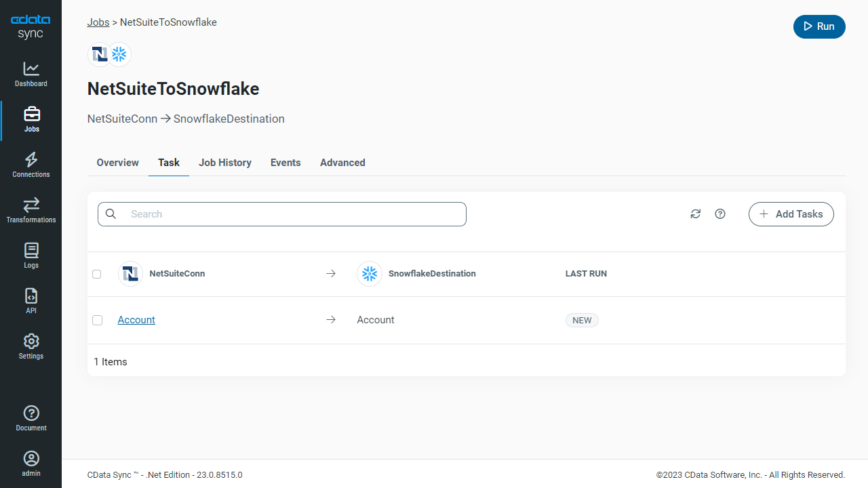Image resolution: width=868 pixels, height=488 pixels.
Task: Click the task Search field
Action: 292,214
